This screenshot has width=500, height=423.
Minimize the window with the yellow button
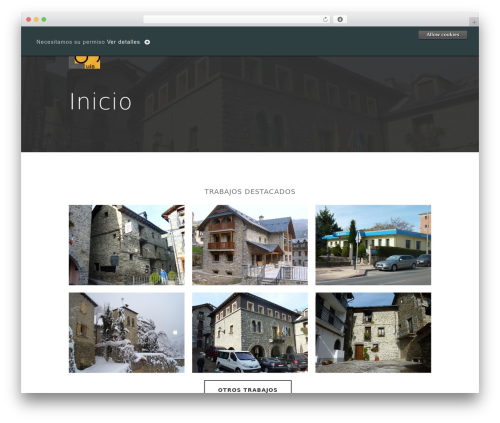pos(36,19)
